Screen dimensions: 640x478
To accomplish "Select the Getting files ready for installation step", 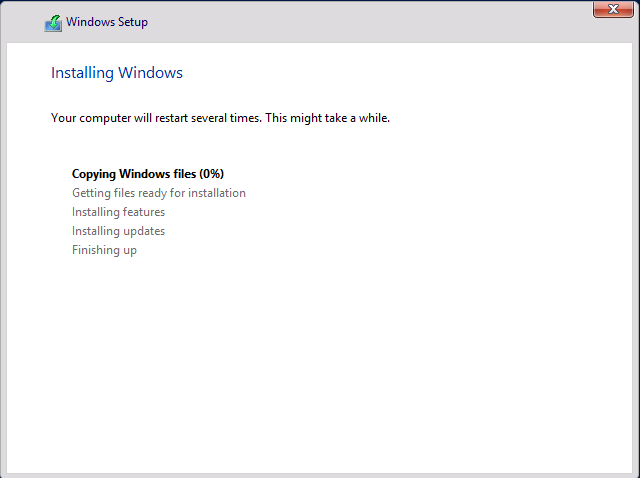I will click(x=158, y=193).
